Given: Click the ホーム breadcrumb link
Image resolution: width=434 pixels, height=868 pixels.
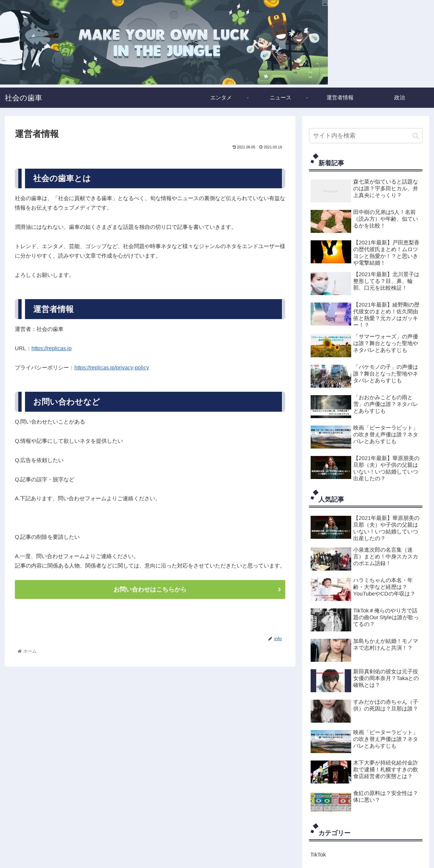Looking at the screenshot, I should (x=30, y=651).
